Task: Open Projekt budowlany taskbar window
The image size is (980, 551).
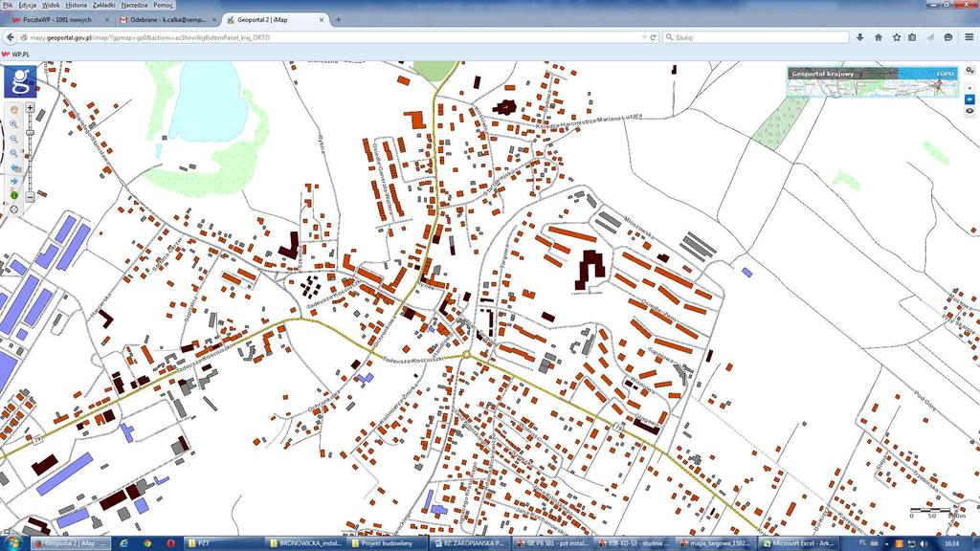Action: 389,543
